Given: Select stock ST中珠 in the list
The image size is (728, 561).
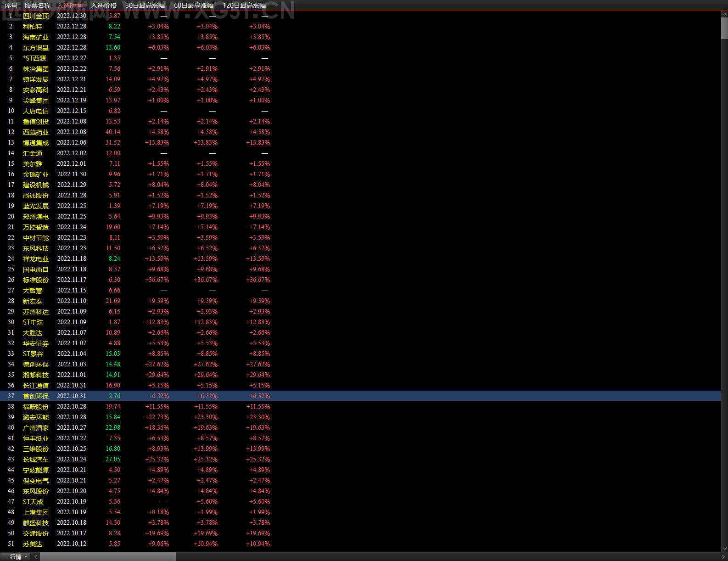Looking at the screenshot, I should tap(33, 322).
